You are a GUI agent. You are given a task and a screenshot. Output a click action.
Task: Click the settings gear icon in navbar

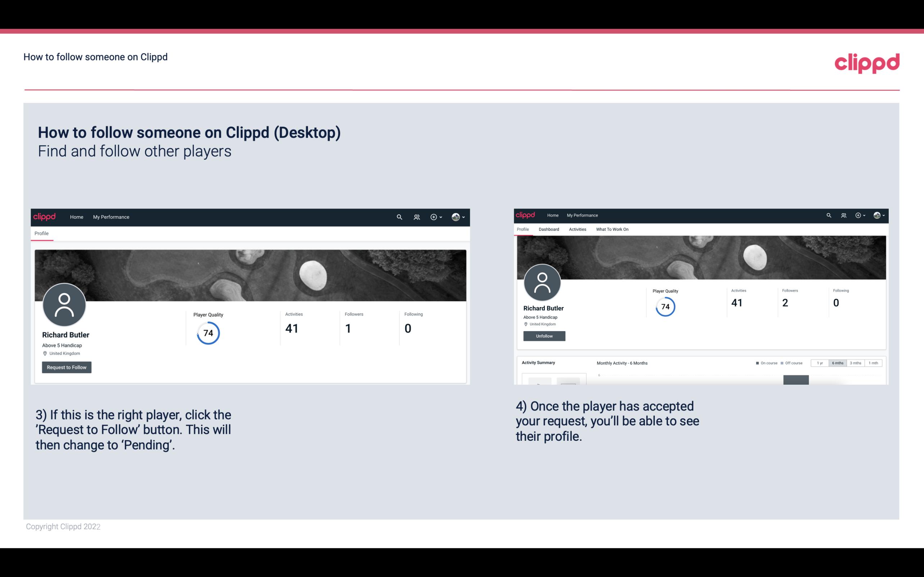[x=433, y=217]
